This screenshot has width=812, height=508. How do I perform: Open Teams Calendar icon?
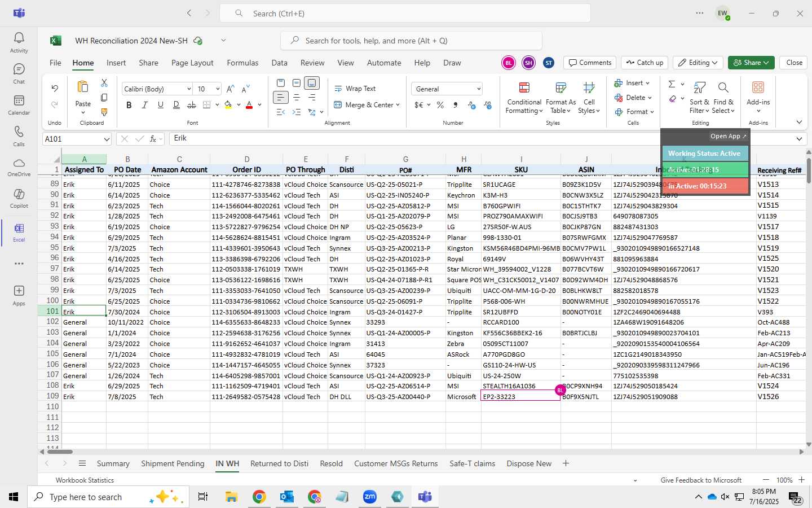coord(19,100)
